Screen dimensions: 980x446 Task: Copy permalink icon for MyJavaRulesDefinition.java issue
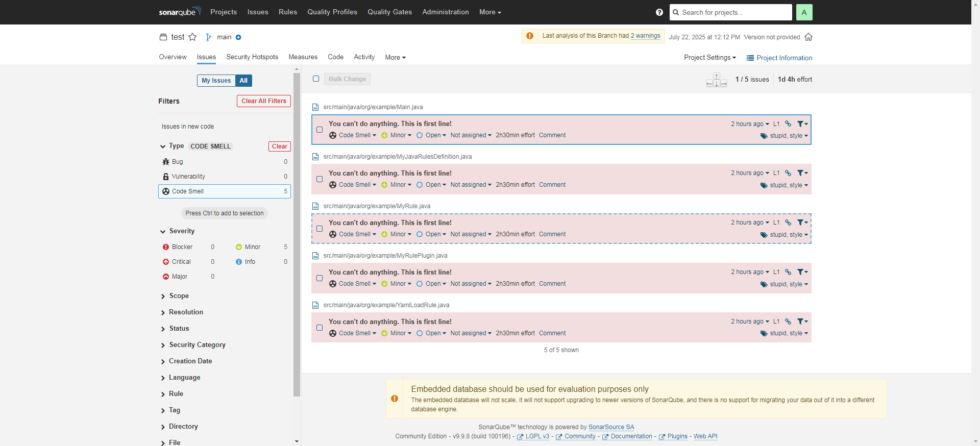(x=788, y=173)
